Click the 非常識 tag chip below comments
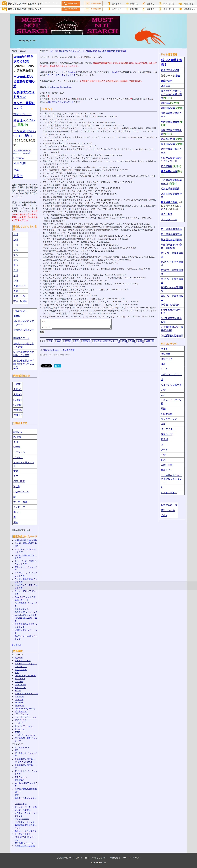The image size is (197, 868). 67,341
